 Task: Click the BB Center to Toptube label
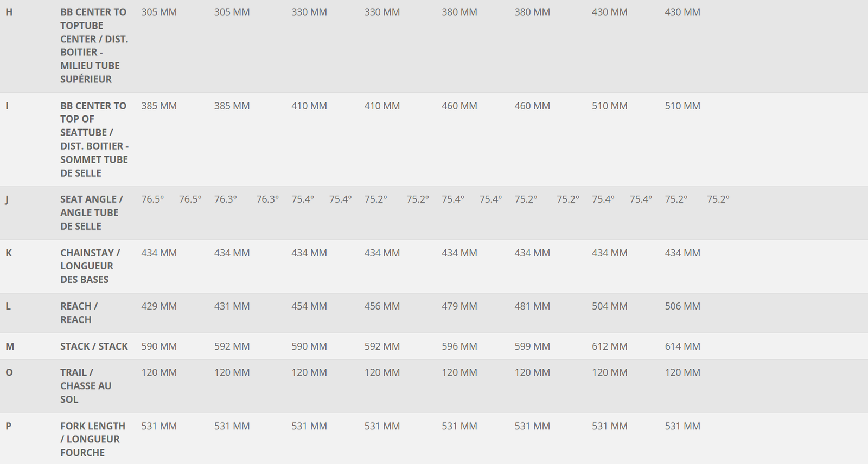94,46
